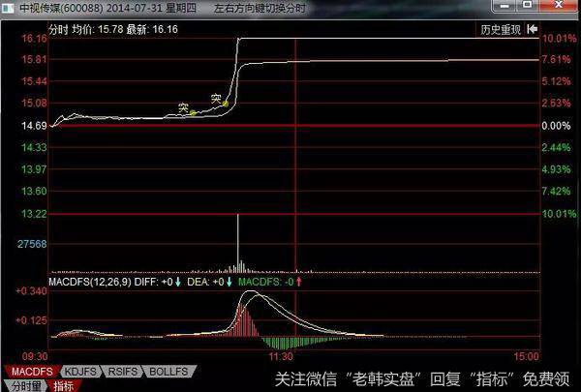Screen dimensions: 581x392
Task: Switch to the MACDFS indicator tab
Action: tap(32, 372)
